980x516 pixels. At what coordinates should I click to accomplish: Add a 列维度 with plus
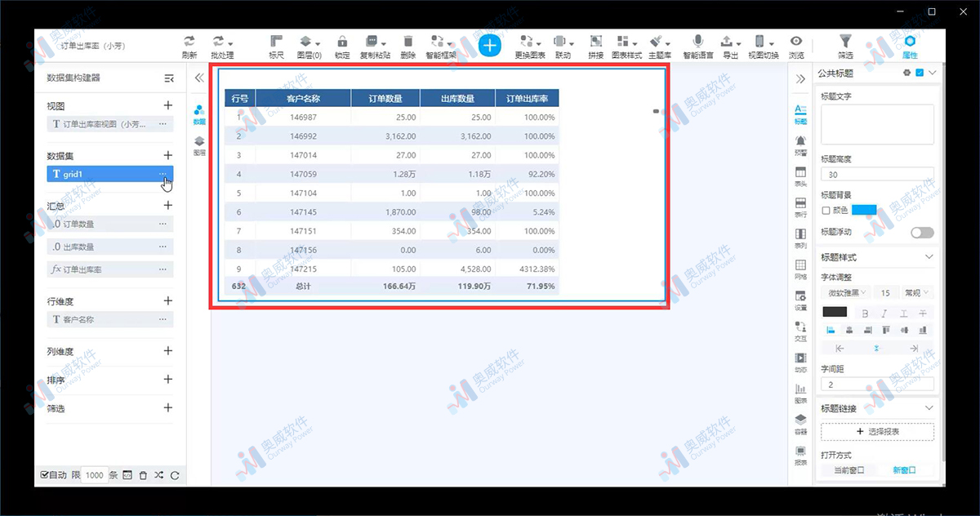pos(168,351)
